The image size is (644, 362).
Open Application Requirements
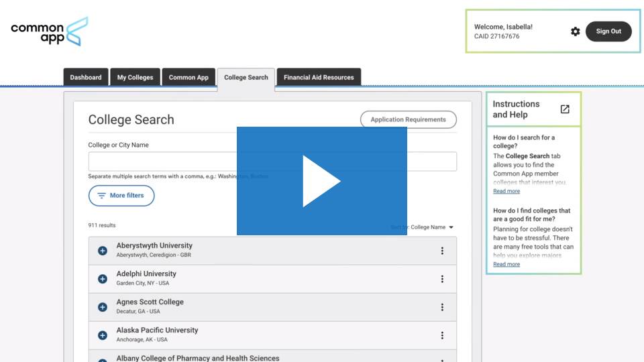[409, 119]
